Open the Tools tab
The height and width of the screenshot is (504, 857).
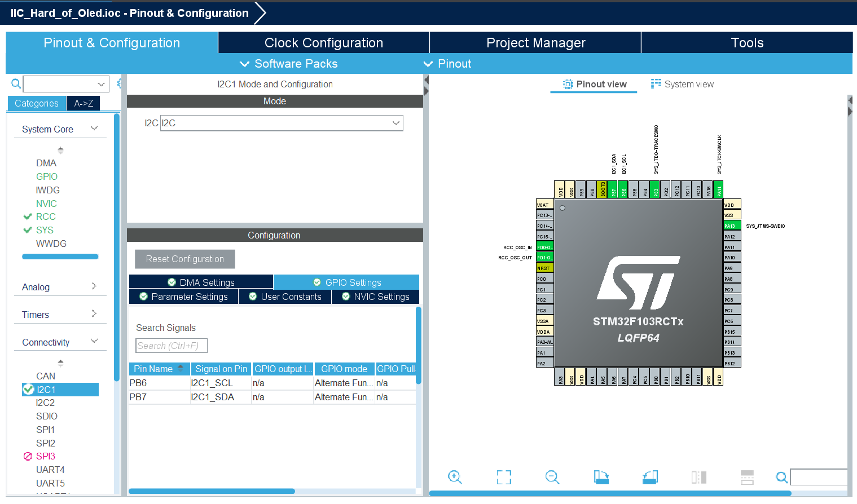point(747,43)
